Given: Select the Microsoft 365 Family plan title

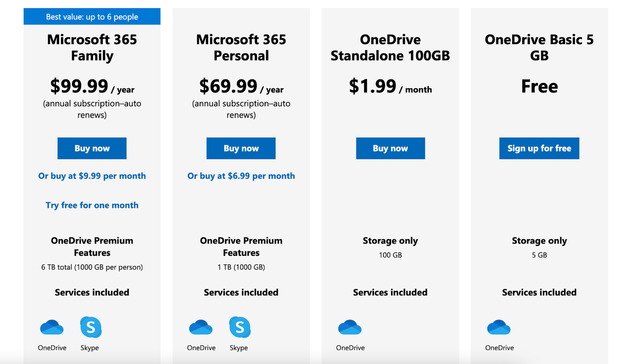Looking at the screenshot, I should 92,47.
